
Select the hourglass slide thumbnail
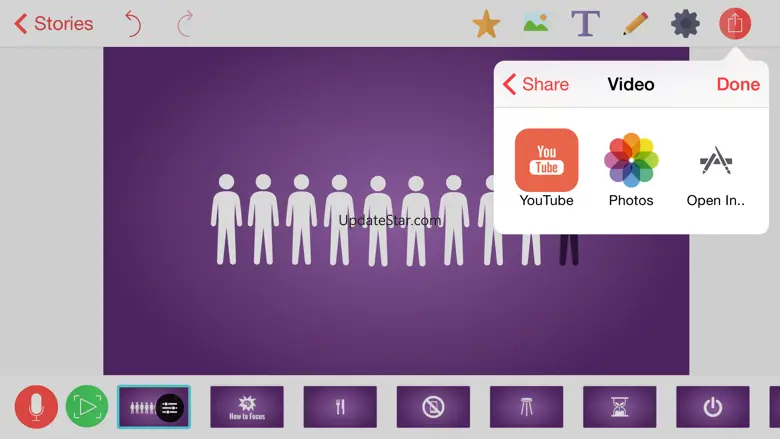[x=619, y=407]
